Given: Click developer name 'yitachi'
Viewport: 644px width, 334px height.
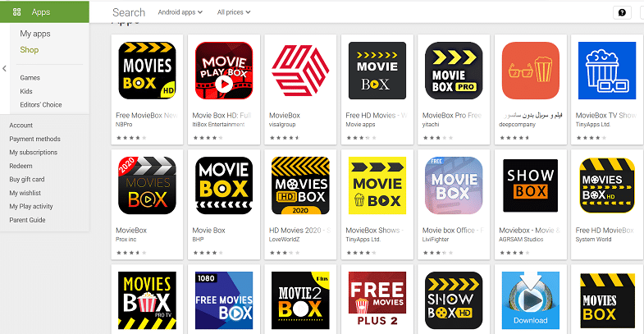Looking at the screenshot, I should coord(431,125).
